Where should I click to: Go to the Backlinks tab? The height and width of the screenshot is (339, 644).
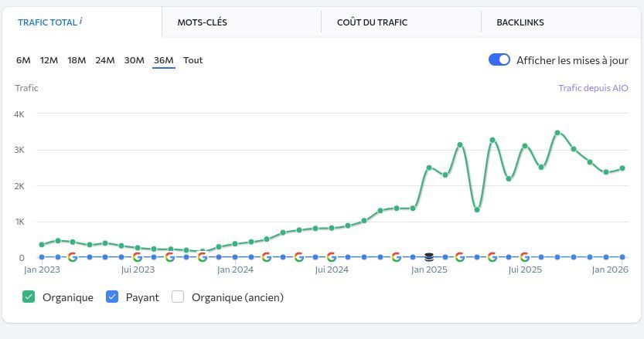520,22
